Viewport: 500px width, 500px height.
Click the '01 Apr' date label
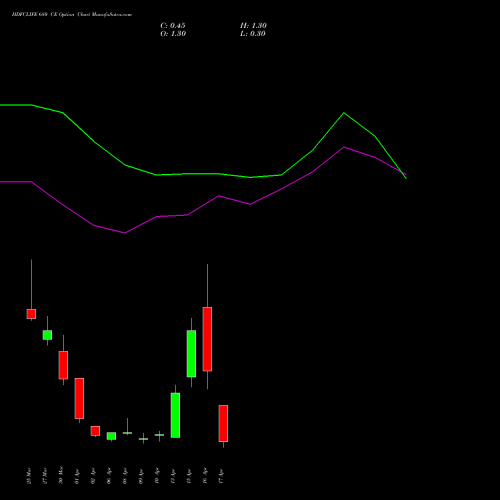coord(77,477)
